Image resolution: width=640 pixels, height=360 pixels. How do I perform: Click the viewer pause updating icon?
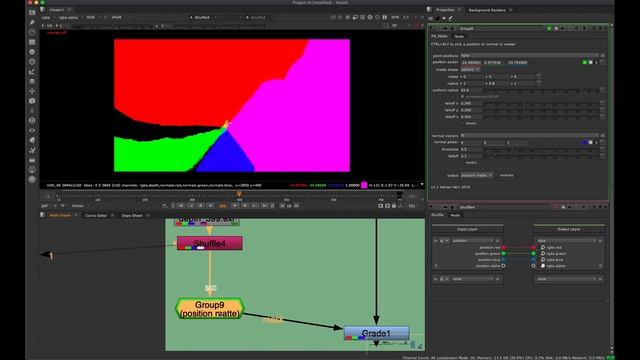[384, 18]
